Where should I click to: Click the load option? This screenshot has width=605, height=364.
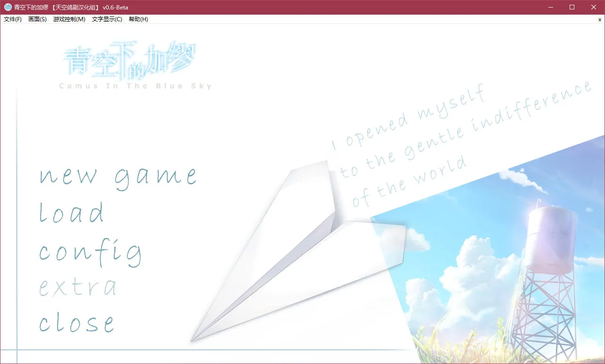(72, 213)
